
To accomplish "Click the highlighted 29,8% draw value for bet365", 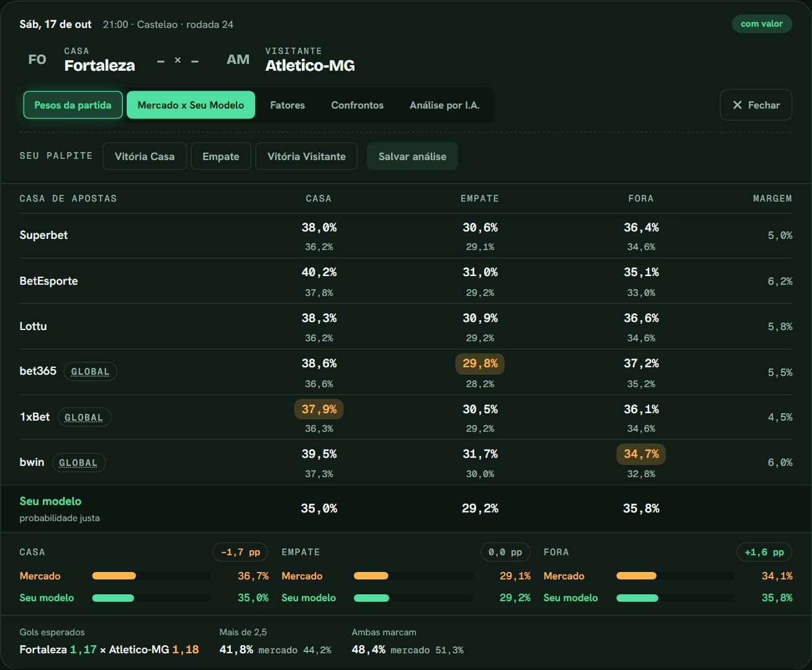I will pyautogui.click(x=480, y=364).
